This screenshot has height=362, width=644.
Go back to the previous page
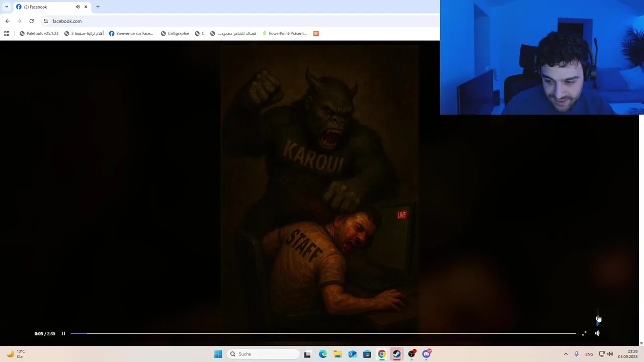click(x=7, y=21)
